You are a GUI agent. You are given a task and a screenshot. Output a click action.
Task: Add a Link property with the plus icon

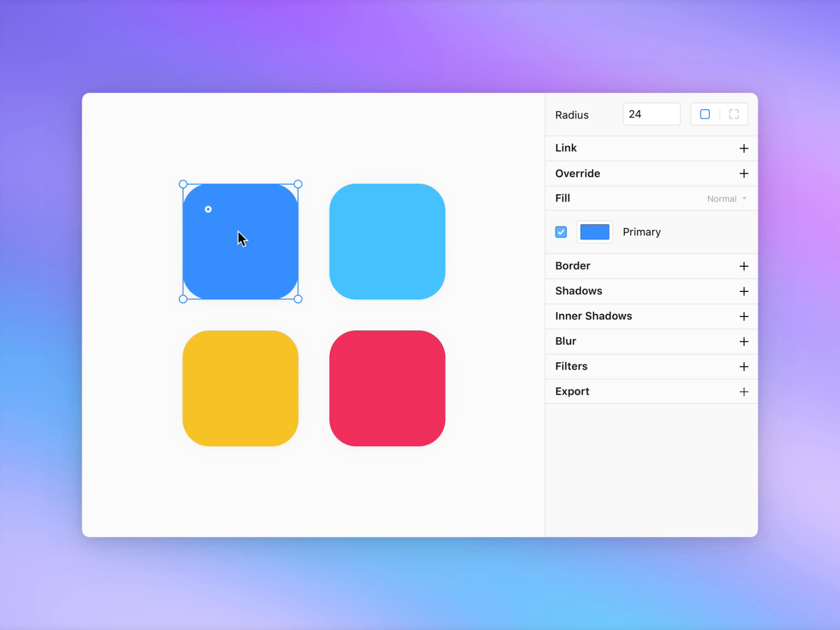pyautogui.click(x=744, y=148)
